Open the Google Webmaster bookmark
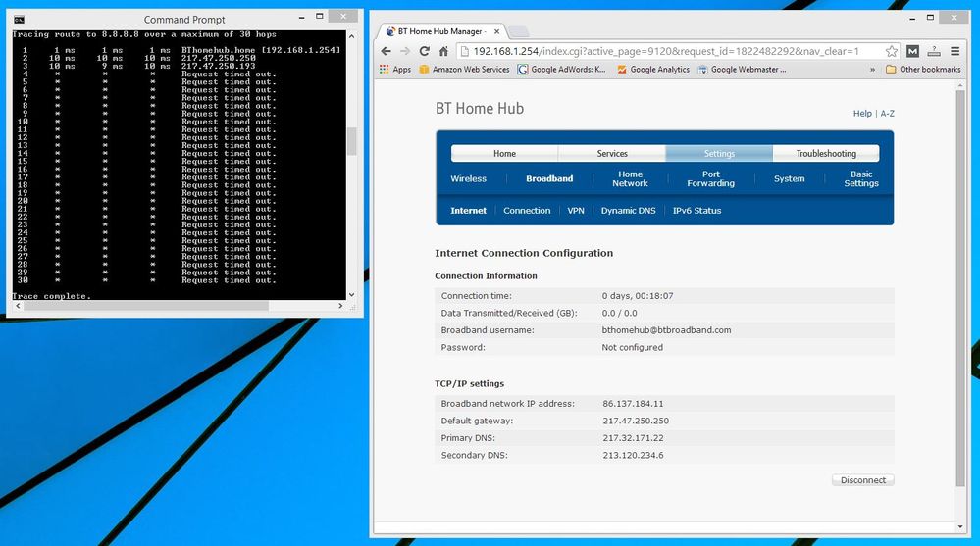 (742, 70)
